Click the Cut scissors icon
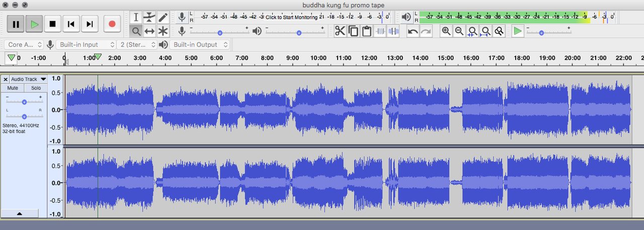The height and width of the screenshot is (230, 644). (x=340, y=31)
